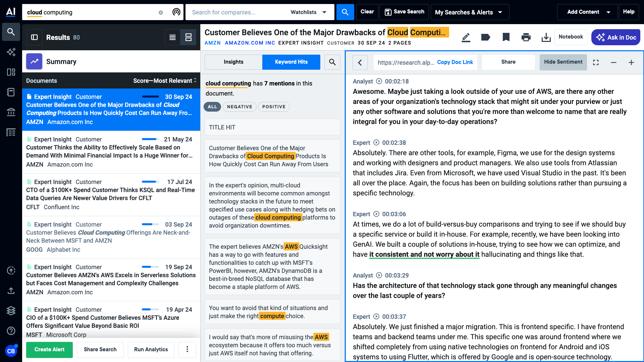Click the AMZN ticker in document header

[213, 43]
